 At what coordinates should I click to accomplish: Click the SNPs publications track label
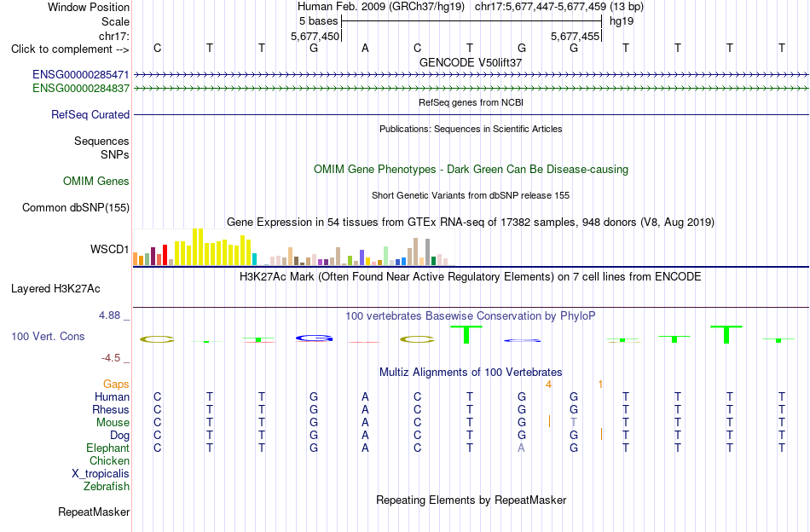115,154
